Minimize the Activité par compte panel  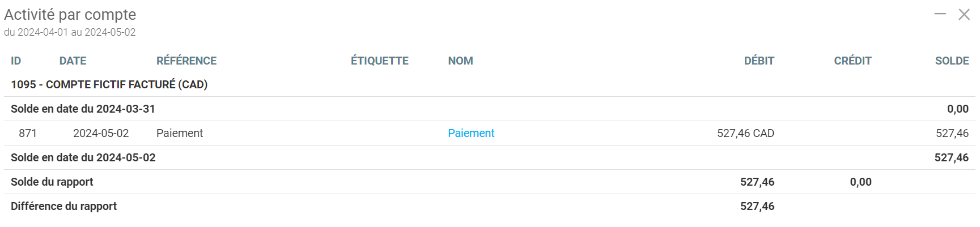point(940,14)
